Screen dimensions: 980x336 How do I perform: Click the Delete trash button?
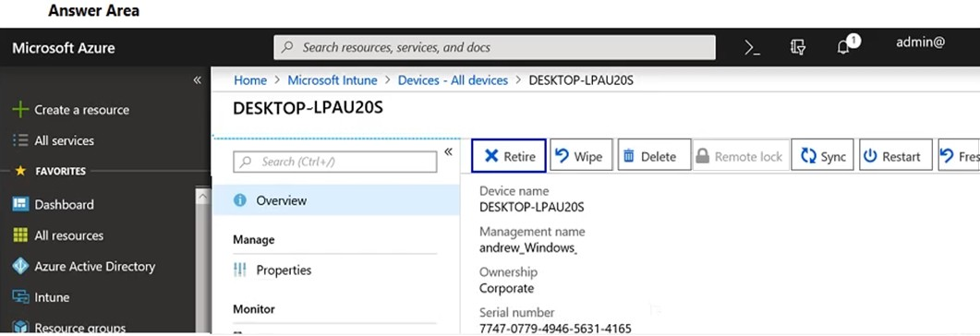654,156
